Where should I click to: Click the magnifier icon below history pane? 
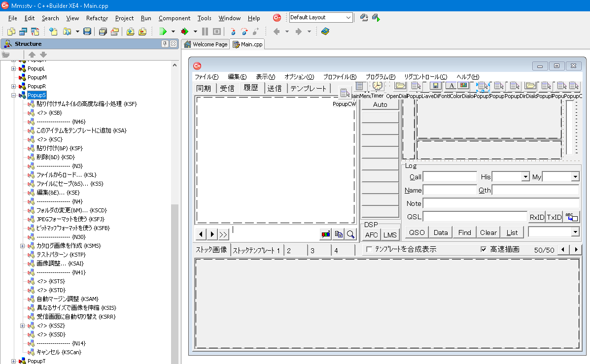coord(350,234)
